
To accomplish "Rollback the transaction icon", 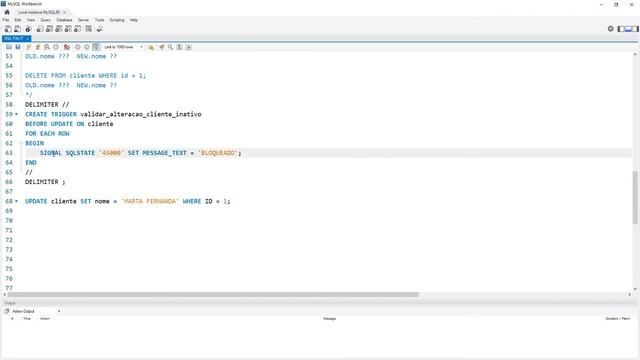I will click(x=87, y=47).
